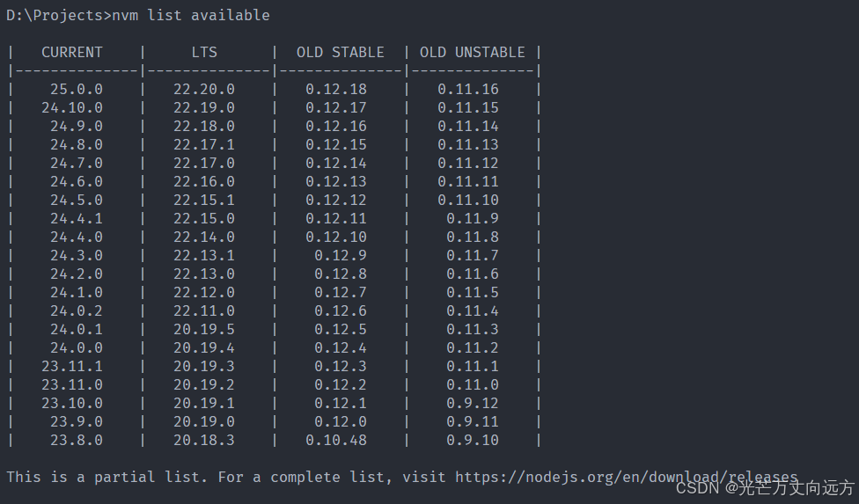Select LTS version 22.16.0

tap(204, 182)
